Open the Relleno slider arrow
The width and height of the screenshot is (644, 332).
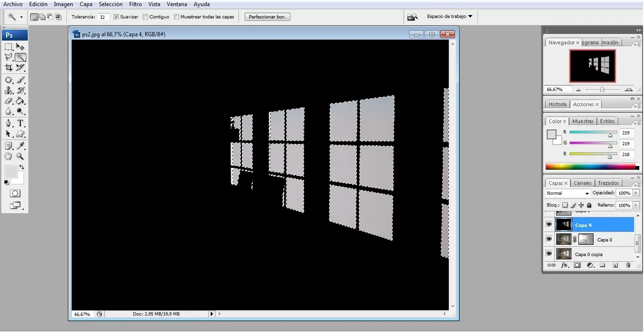(636, 206)
